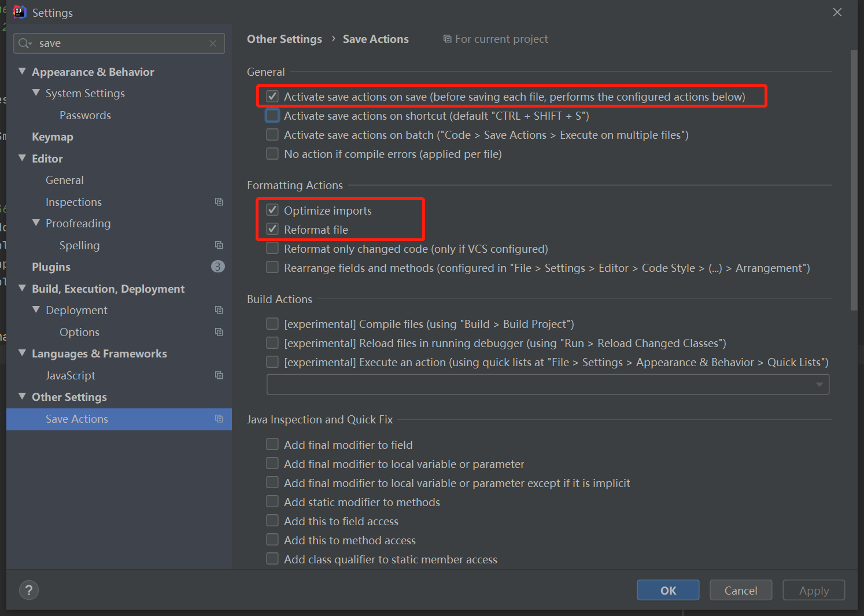Screen dimensions: 864x616
Task: Collapse Build, Execution, Deployment arrow
Action: tap(22, 288)
